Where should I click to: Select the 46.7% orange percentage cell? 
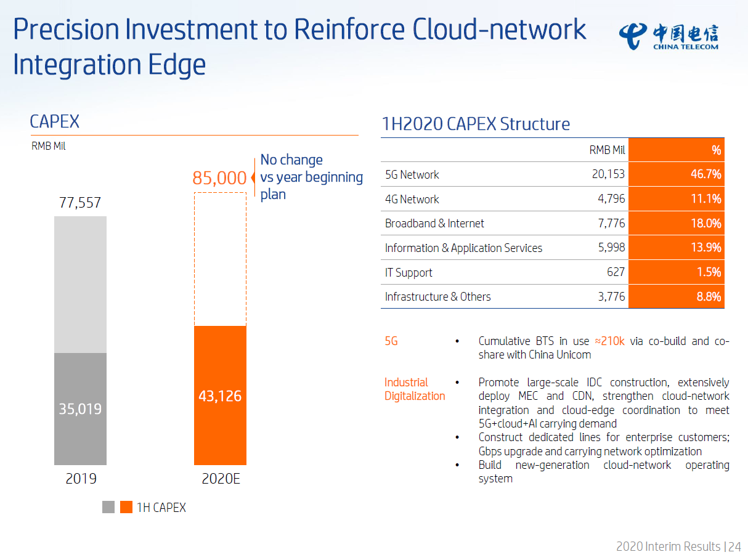pyautogui.click(x=677, y=174)
